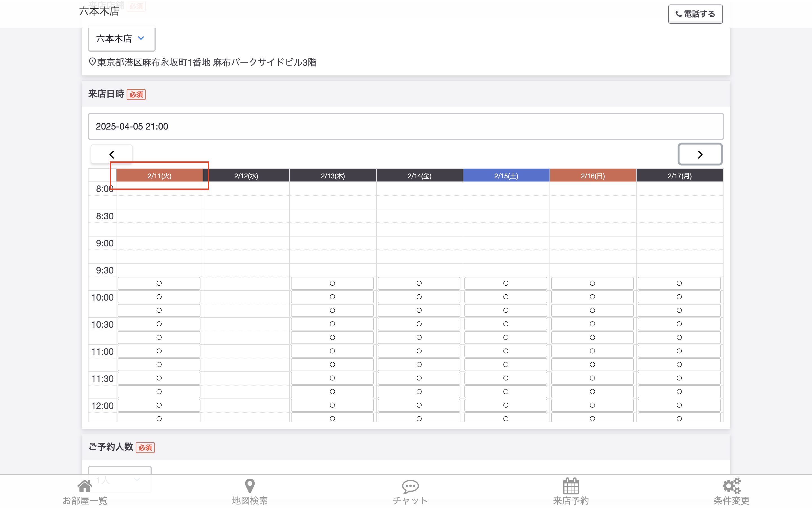812x508 pixels.
Task: Choose 11:00 slot on 2/15(土)
Action: pos(506,351)
